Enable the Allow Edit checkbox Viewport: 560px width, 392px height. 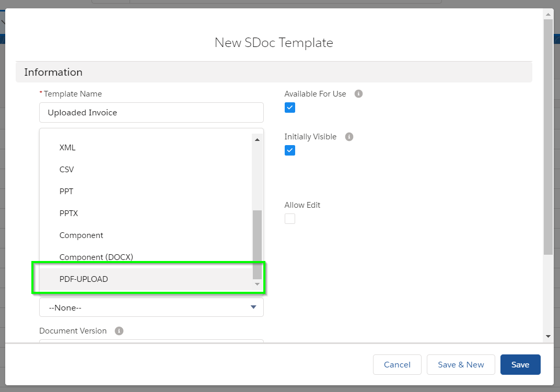(289, 219)
